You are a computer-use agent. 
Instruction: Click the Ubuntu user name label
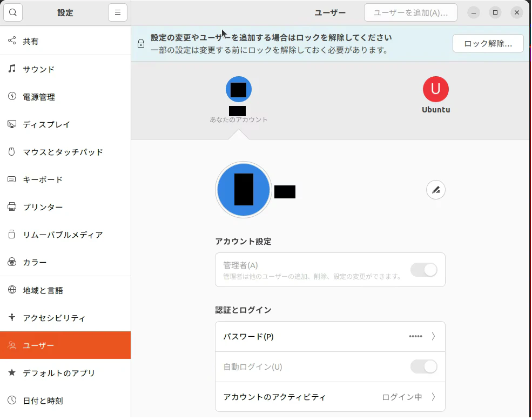coord(436,110)
